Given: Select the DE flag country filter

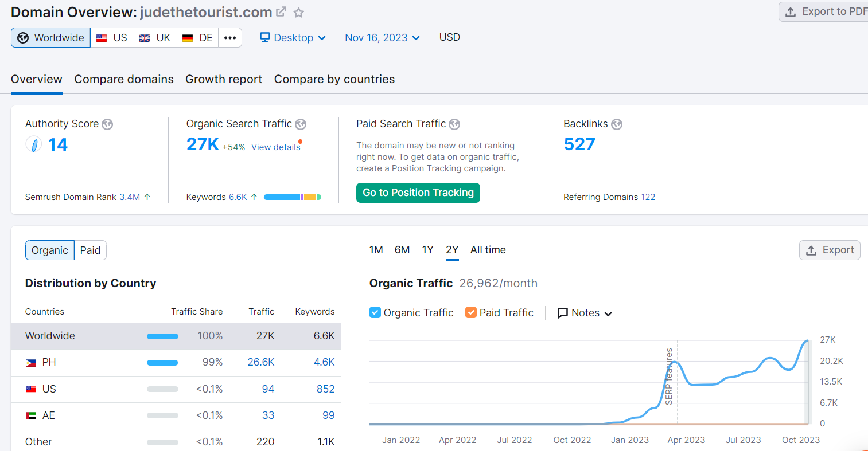Looking at the screenshot, I should [197, 38].
